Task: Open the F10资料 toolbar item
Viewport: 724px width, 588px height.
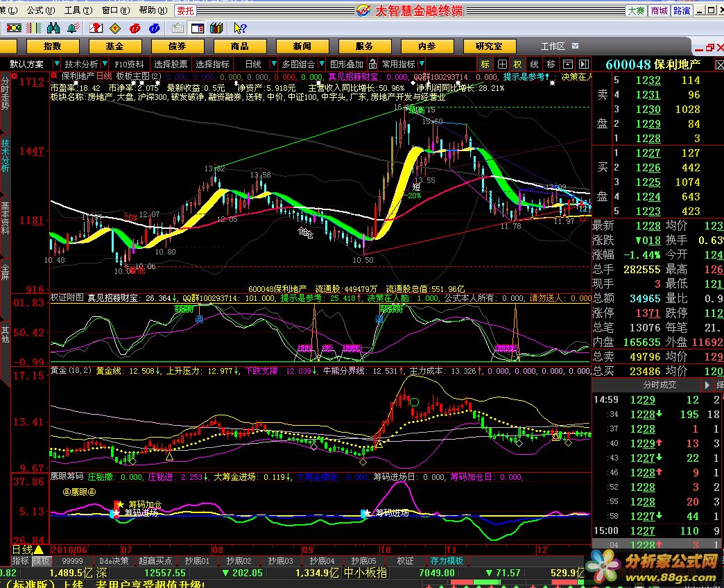Action: coord(129,64)
